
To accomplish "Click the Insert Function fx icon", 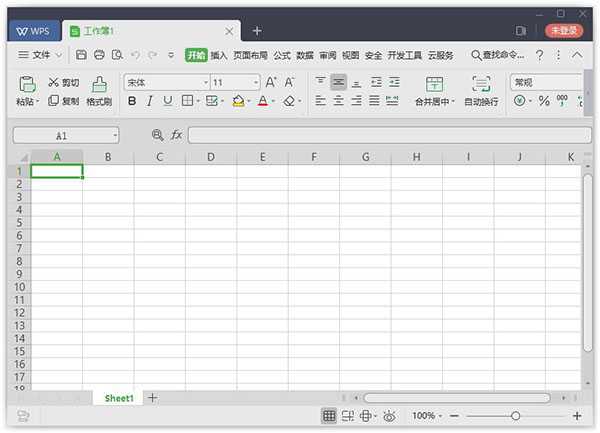I will pos(176,135).
